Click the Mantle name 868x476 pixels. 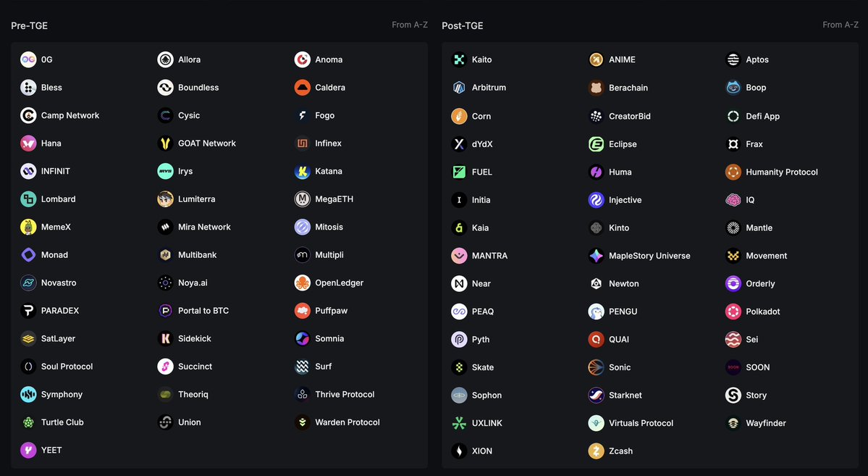(x=759, y=227)
